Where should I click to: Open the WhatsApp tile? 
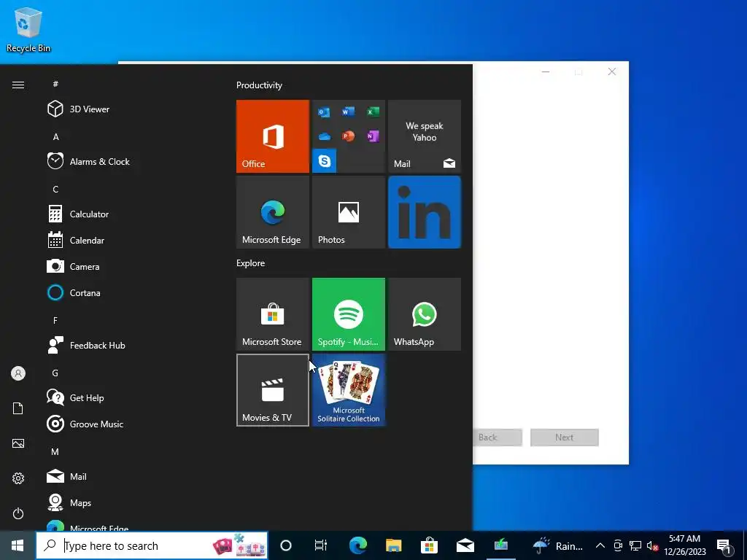click(x=425, y=314)
